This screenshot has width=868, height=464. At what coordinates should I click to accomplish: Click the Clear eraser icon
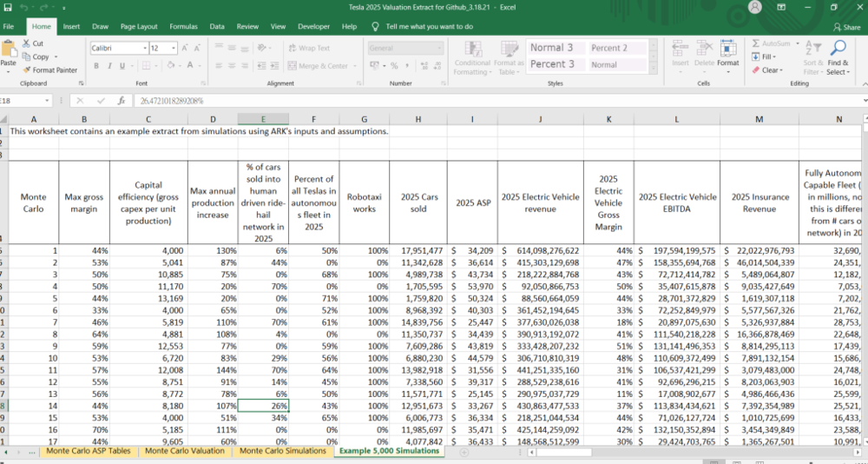(755, 70)
